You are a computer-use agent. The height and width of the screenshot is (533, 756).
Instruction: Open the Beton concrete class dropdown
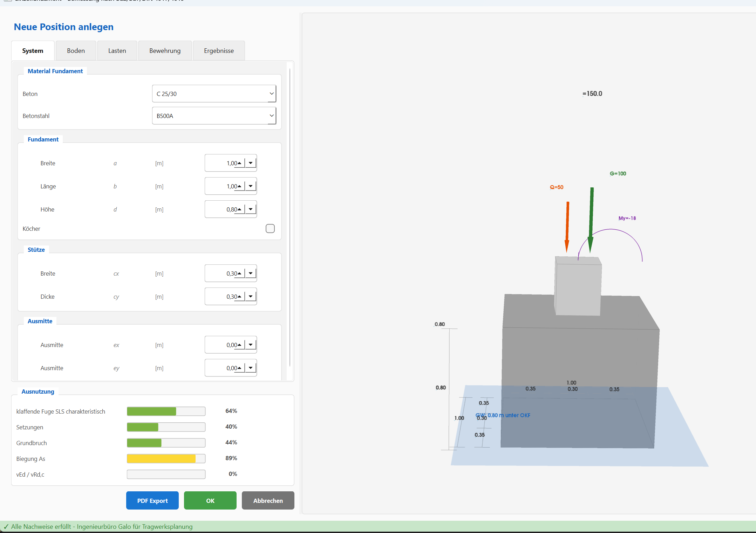point(214,94)
